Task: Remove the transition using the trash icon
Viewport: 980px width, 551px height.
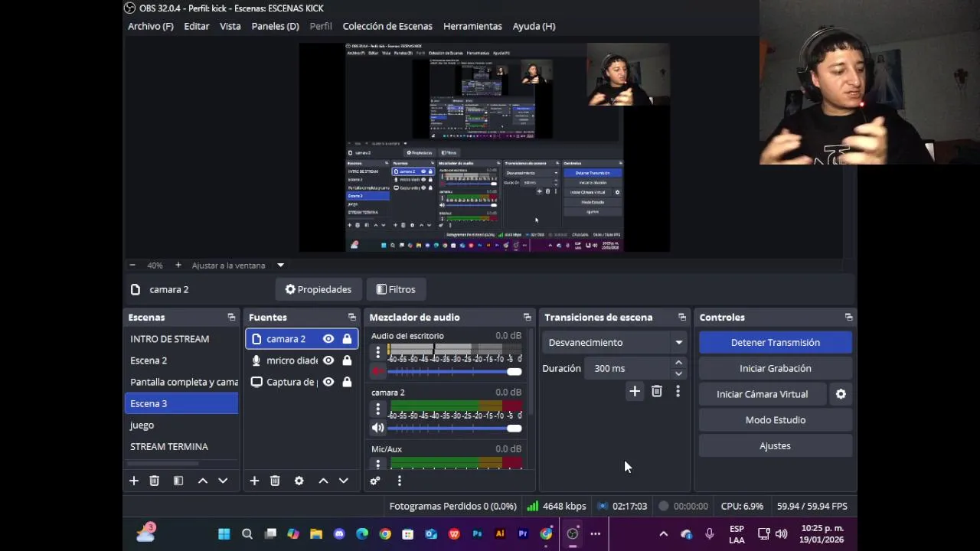Action: coord(657,391)
